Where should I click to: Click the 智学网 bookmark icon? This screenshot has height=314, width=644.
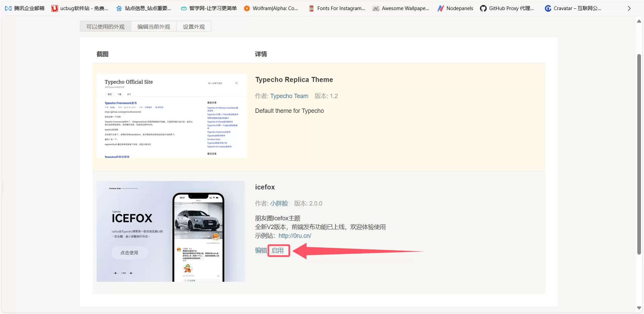183,8
